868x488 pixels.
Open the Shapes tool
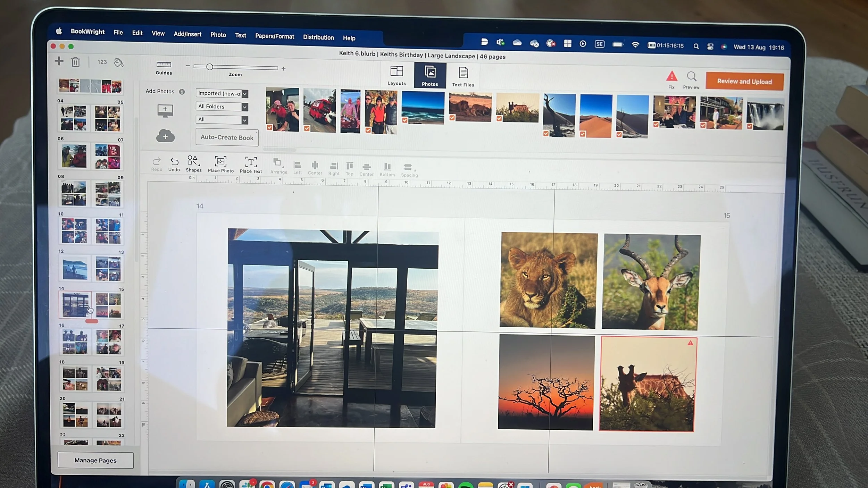[x=193, y=161]
